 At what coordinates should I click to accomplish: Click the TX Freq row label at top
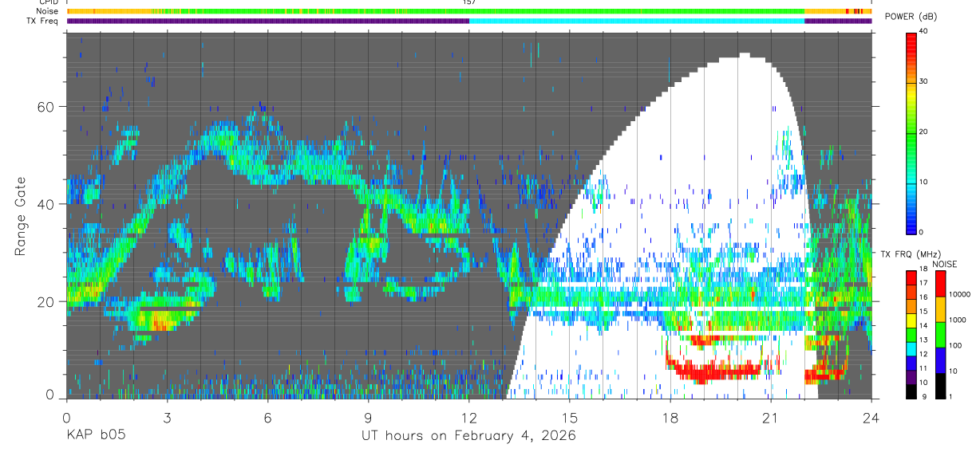coord(41,21)
